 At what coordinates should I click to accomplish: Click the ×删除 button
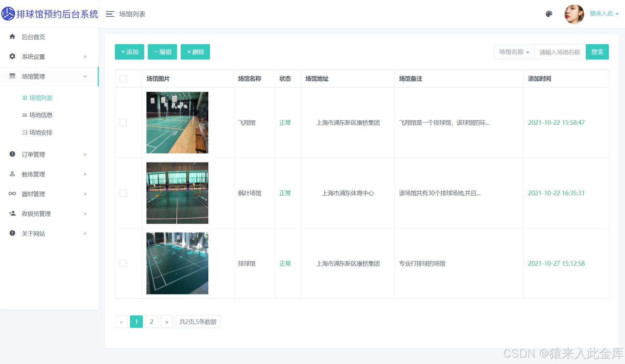coord(195,52)
